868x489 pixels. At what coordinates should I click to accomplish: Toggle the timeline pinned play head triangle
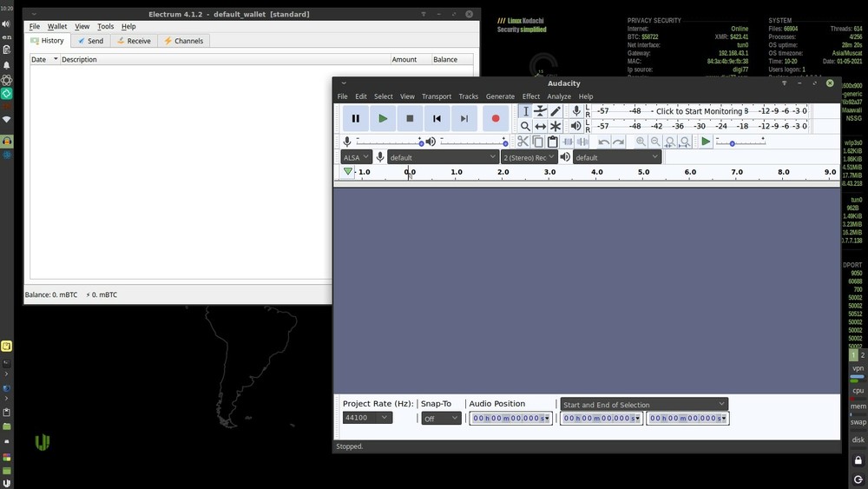347,172
